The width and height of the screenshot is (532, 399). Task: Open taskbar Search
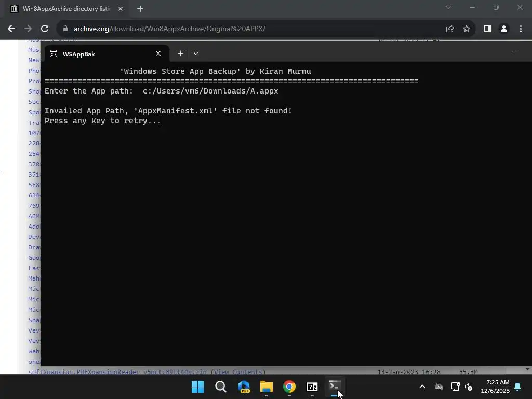click(220, 387)
